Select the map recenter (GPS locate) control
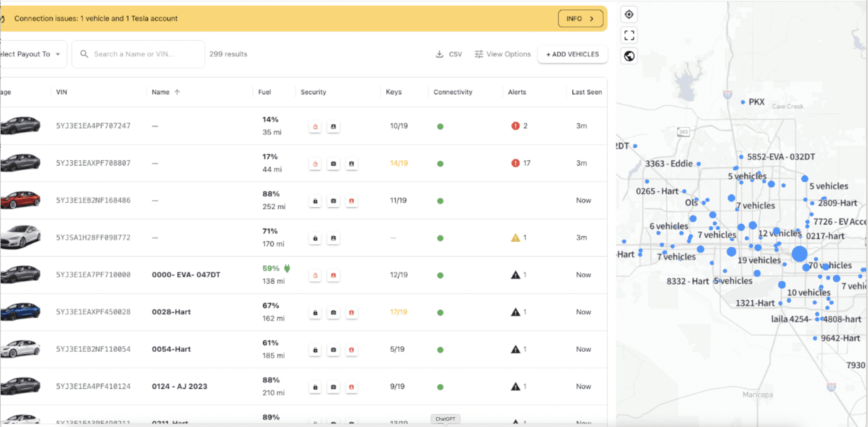868x427 pixels. coord(629,14)
